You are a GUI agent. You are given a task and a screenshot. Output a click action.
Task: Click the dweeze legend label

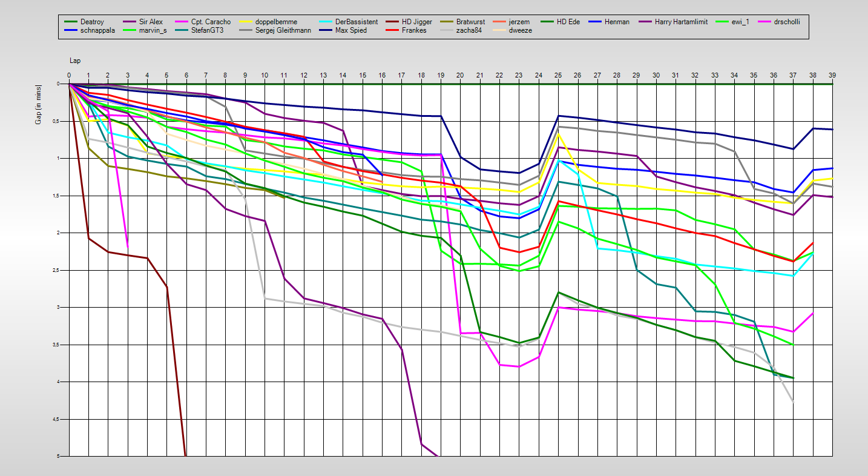(521, 30)
